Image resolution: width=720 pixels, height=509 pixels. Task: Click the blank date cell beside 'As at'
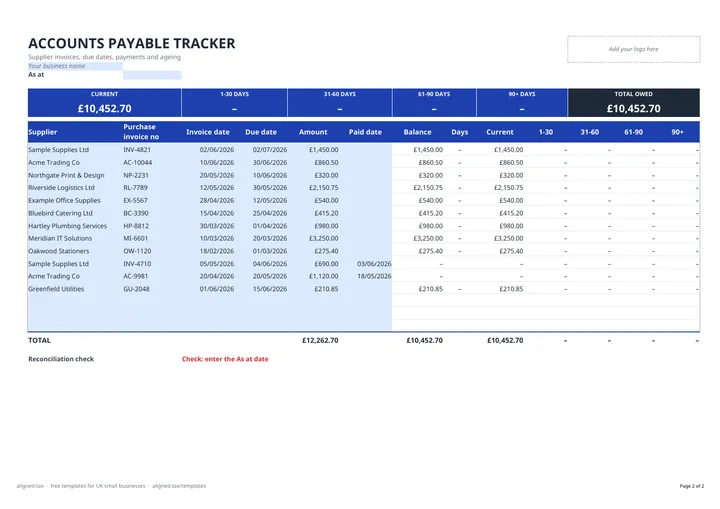(152, 75)
